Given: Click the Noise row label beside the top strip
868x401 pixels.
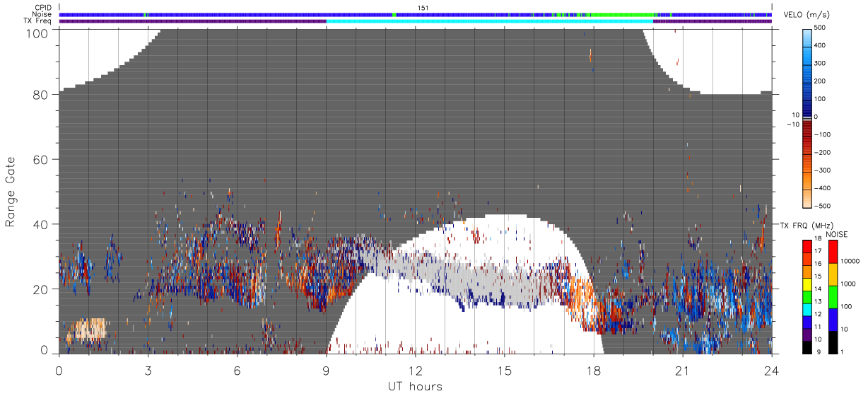Looking at the screenshot, I should (41, 14).
